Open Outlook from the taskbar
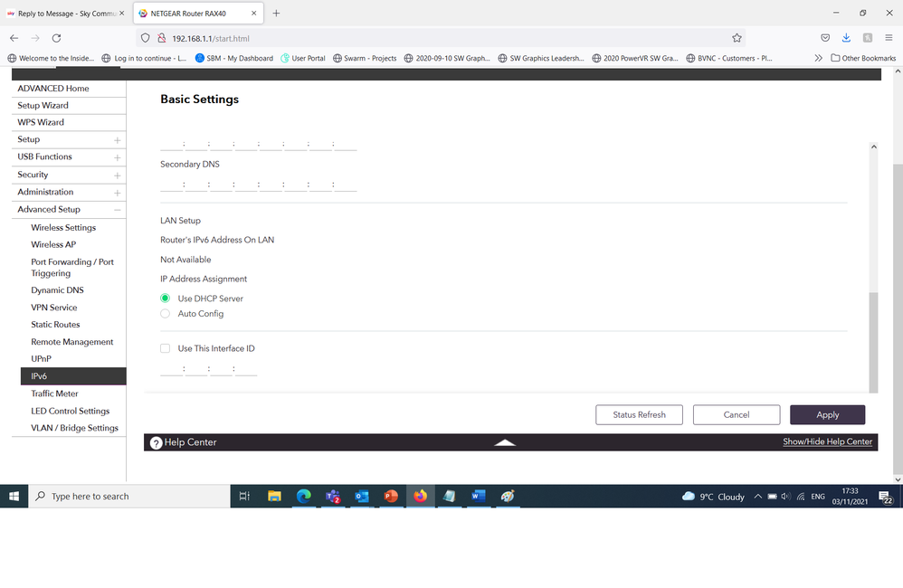Screen dimensions: 903x588 (362, 497)
